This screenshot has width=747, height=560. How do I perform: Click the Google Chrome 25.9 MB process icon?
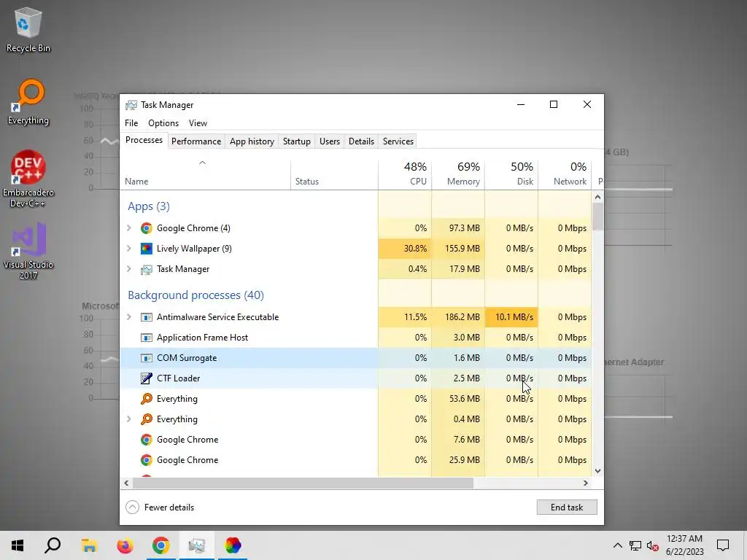coord(146,460)
